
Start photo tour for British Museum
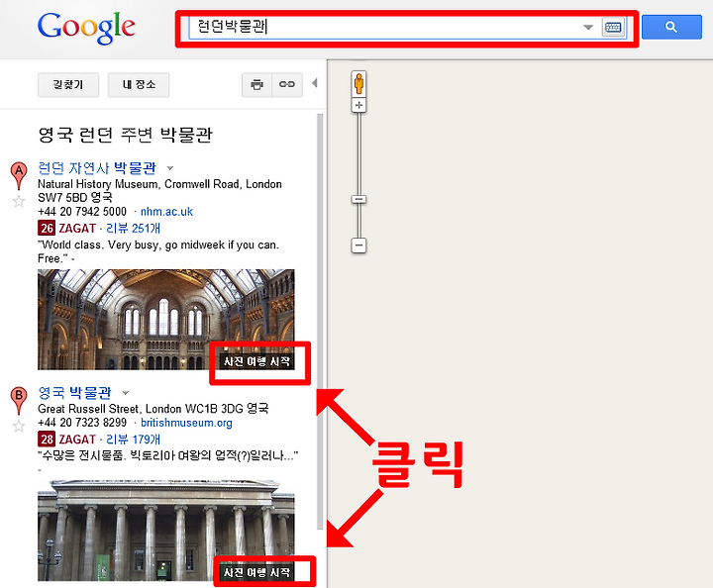[256, 572]
